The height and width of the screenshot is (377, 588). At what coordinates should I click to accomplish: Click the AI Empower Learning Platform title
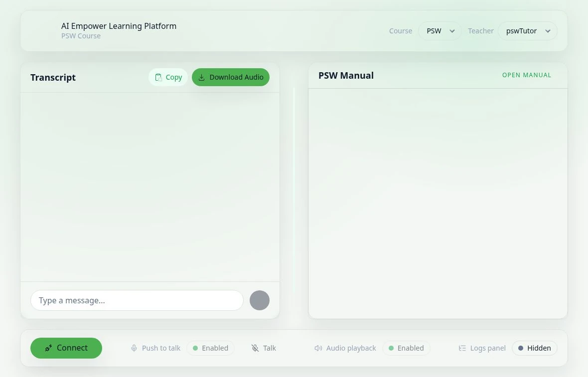pos(119,26)
